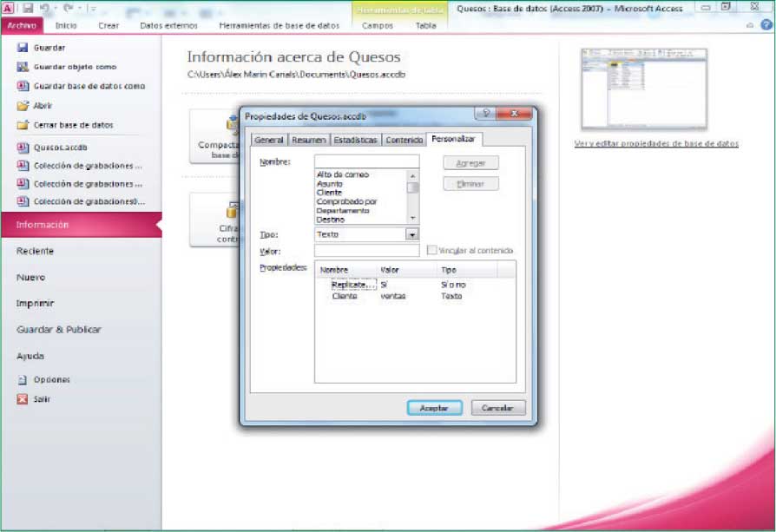The height and width of the screenshot is (532, 776).
Task: Switch to the Resumen tab
Action: 309,140
